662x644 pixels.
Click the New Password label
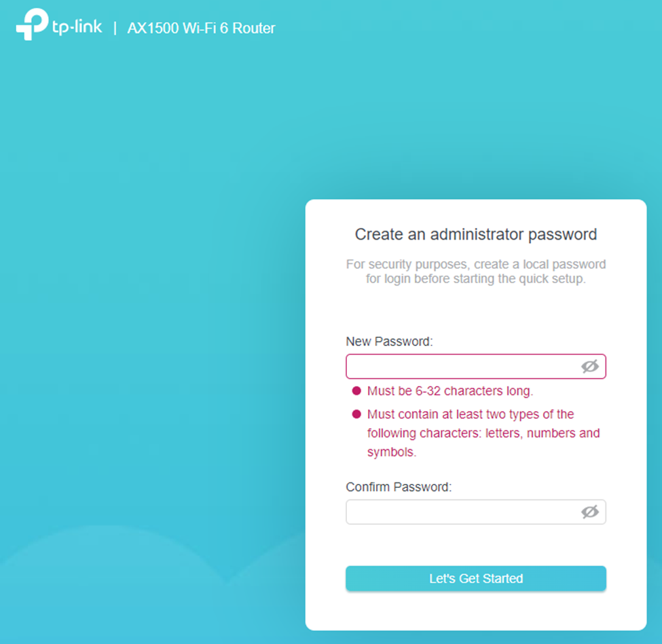pyautogui.click(x=389, y=341)
